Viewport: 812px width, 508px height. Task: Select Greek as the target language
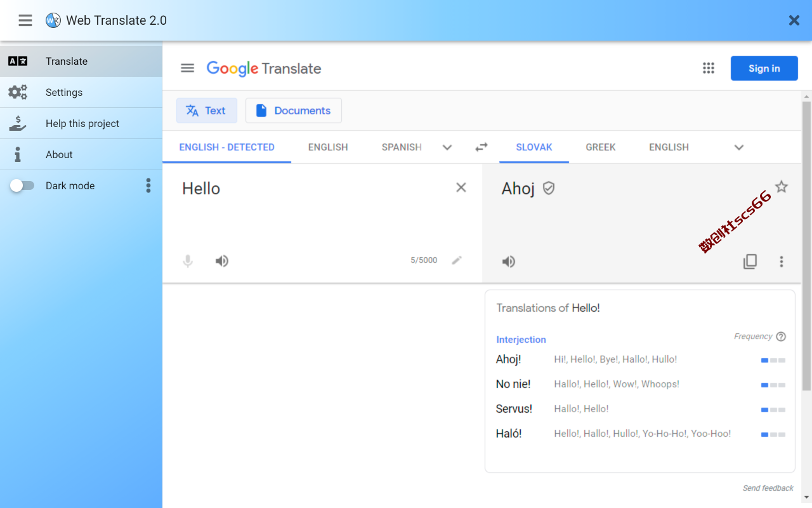tap(601, 147)
